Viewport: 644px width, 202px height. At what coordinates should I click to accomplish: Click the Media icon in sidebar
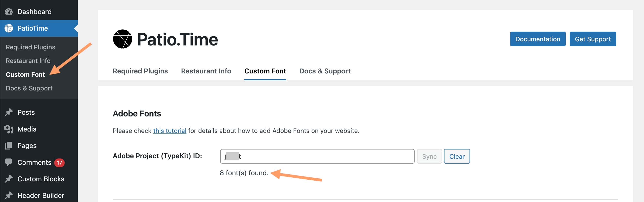[9, 129]
